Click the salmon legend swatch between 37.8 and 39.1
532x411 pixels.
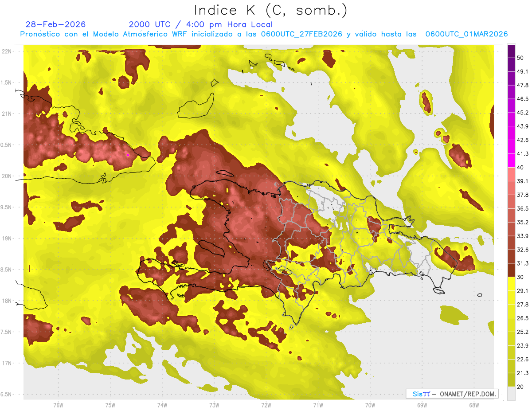[511, 188]
